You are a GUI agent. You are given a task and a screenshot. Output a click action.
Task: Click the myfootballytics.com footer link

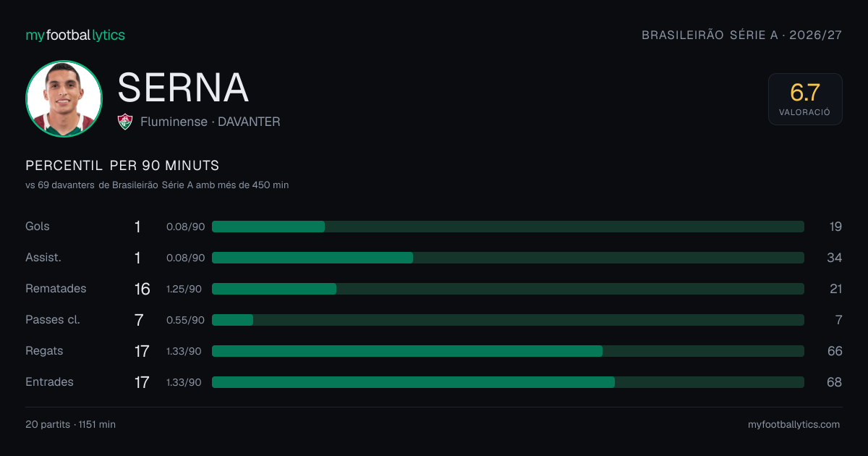[794, 424]
